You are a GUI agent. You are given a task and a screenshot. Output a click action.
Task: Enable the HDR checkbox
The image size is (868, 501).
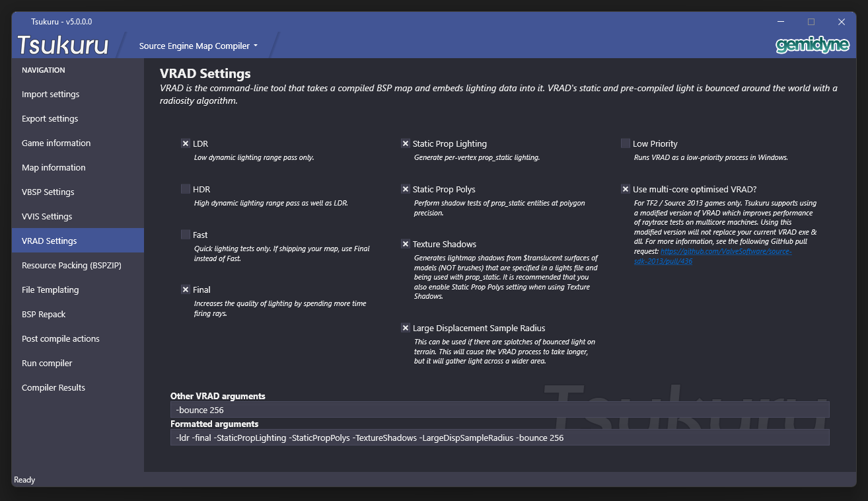[x=186, y=189]
